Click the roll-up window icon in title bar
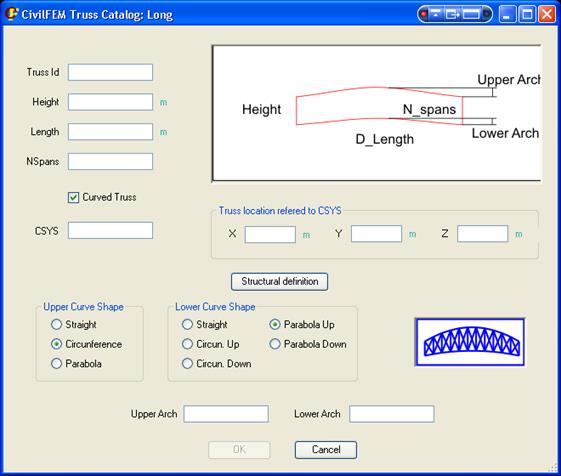The width and height of the screenshot is (561, 476). [436, 14]
